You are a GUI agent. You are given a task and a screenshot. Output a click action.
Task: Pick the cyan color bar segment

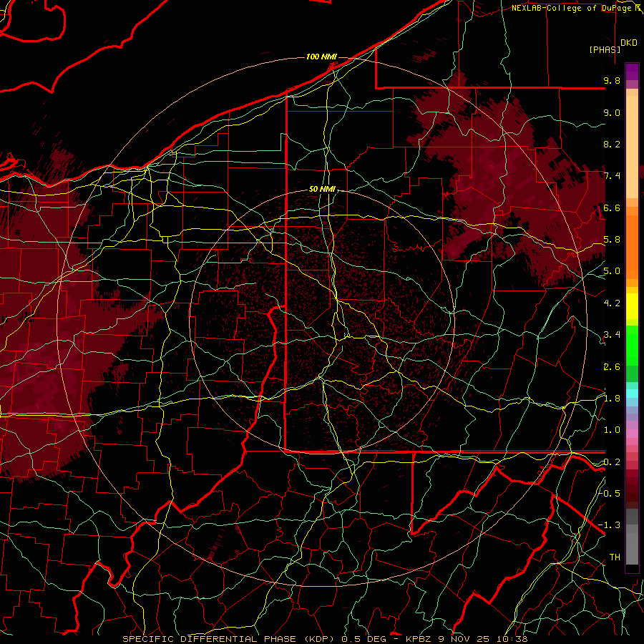pos(632,393)
